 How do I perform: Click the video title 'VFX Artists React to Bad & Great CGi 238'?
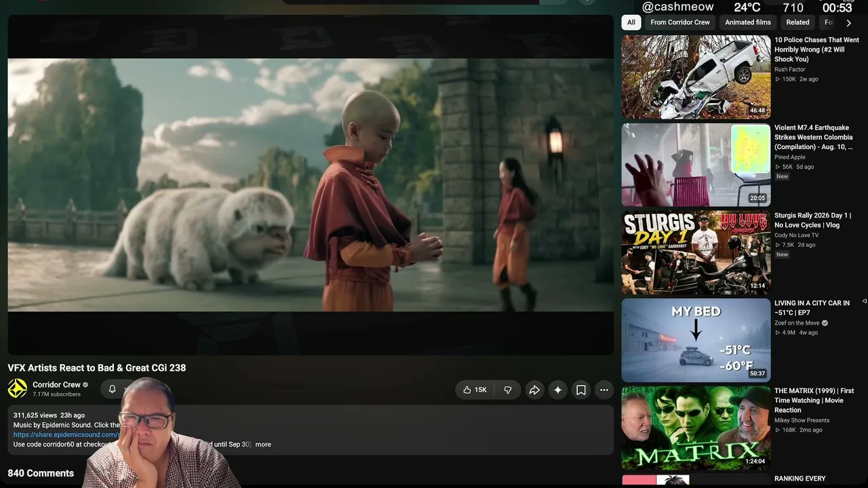pyautogui.click(x=97, y=368)
